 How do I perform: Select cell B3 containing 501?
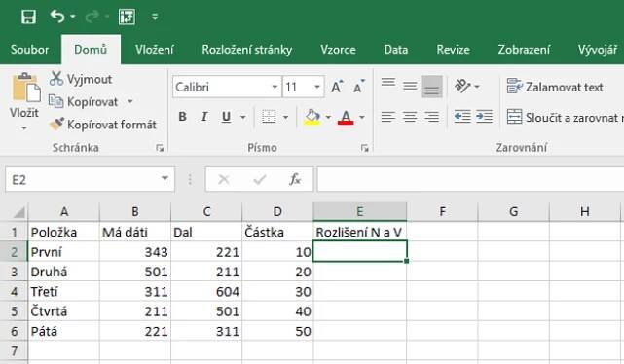point(135,272)
